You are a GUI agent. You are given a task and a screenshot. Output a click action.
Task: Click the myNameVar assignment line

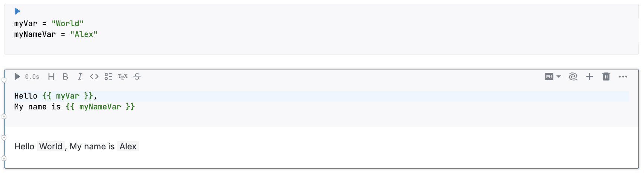[56, 34]
